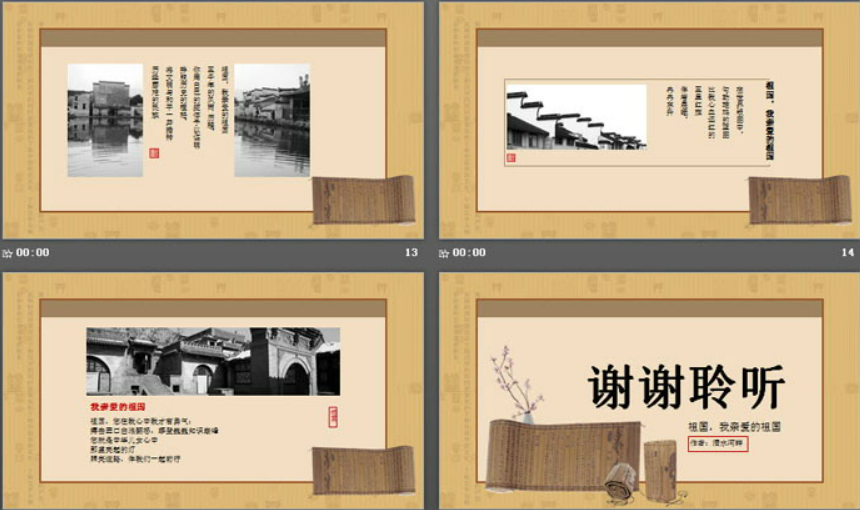Image resolution: width=860 pixels, height=510 pixels.
Task: Click the transition timing icon under slide 14
Action: tap(445, 253)
